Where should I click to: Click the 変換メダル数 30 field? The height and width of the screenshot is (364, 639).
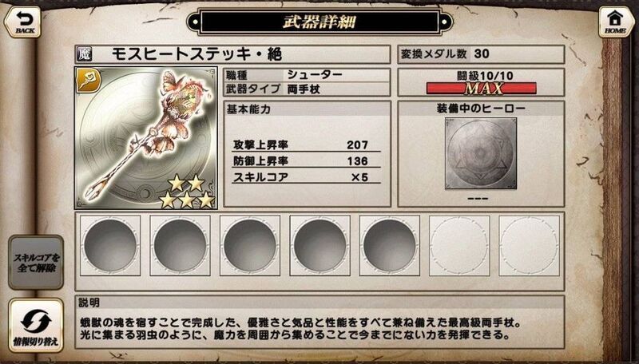481,54
